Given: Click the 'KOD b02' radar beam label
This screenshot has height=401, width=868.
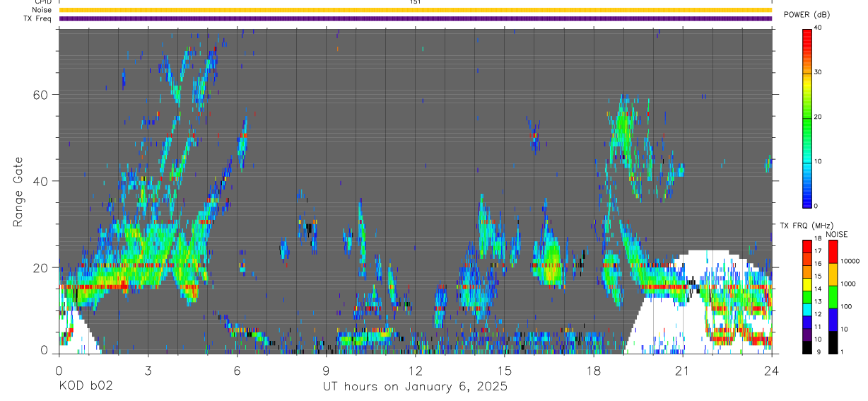Looking at the screenshot, I should click(x=86, y=387).
